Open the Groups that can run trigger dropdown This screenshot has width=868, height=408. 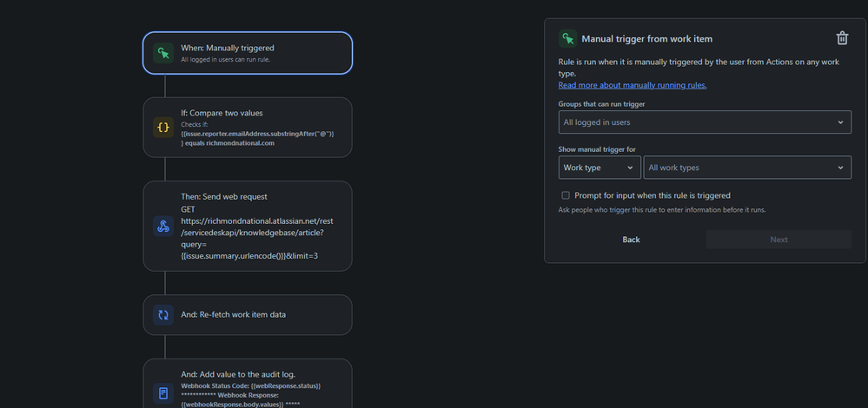coord(705,122)
